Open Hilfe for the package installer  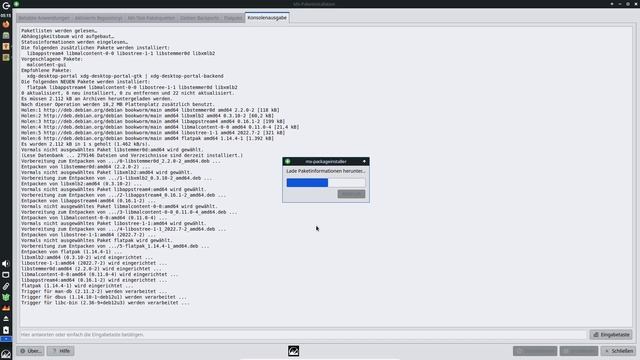tap(60, 351)
